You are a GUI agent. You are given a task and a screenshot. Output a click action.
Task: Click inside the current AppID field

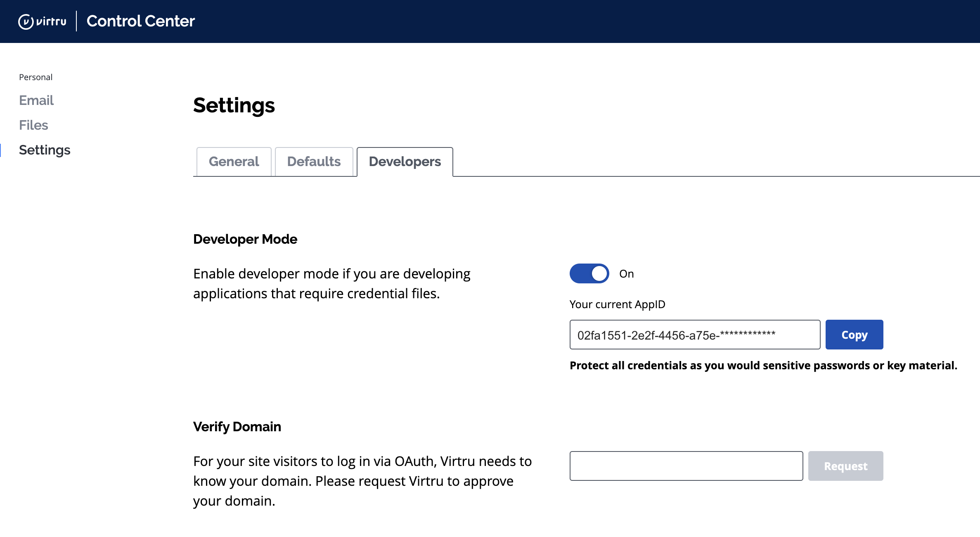(694, 335)
